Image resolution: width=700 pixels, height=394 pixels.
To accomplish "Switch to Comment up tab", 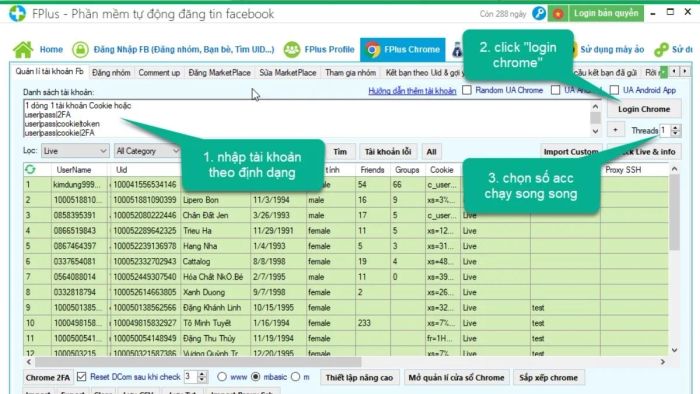I will tap(159, 72).
